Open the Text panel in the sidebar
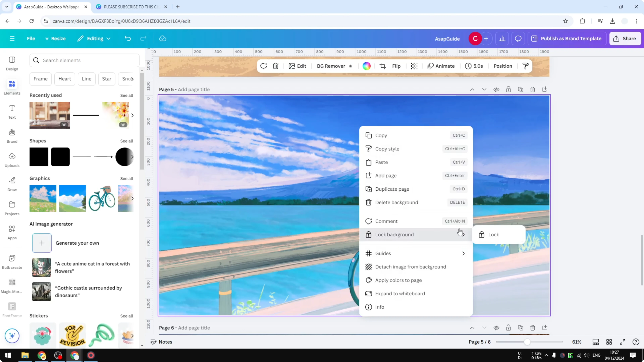Image resolution: width=644 pixels, height=362 pixels. point(12,112)
